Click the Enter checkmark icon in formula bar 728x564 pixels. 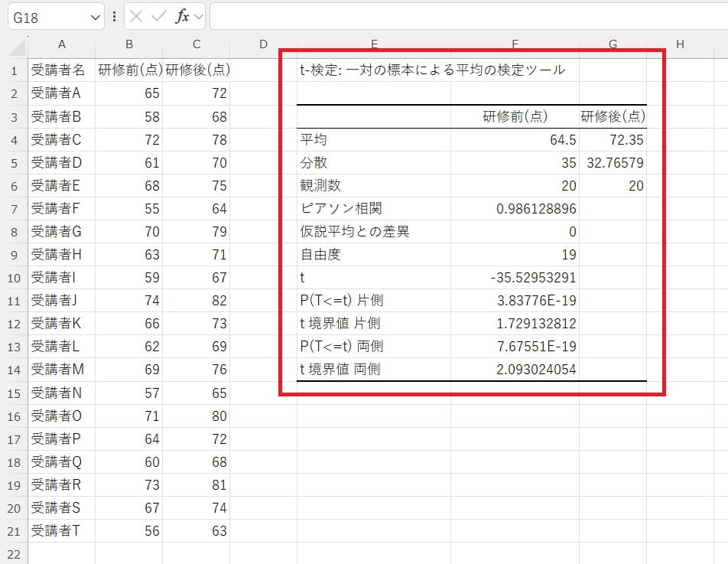(159, 17)
